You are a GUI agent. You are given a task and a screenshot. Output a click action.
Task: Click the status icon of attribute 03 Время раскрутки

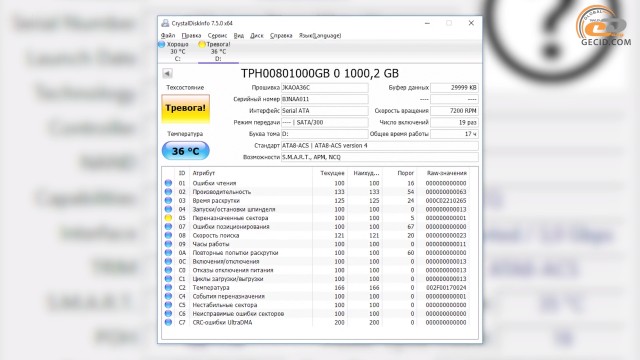click(x=168, y=200)
